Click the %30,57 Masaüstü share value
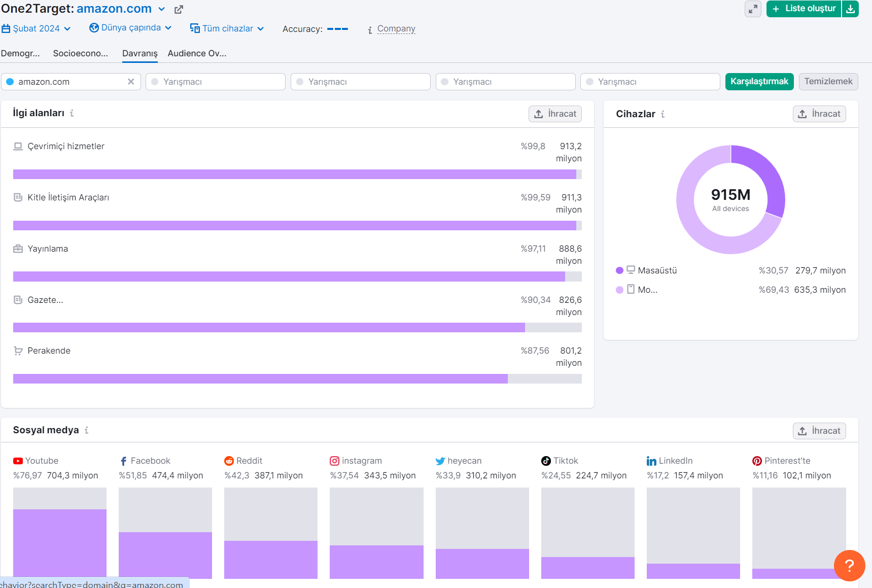The image size is (872, 588). [x=774, y=270]
